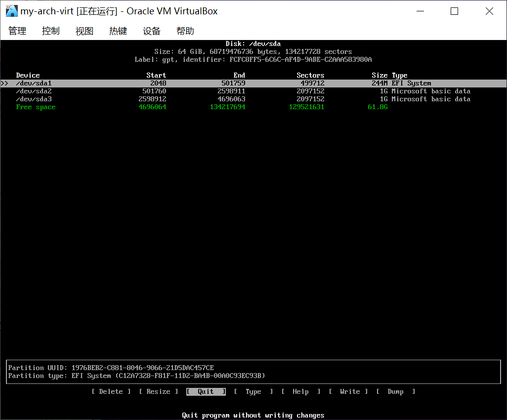Select the Type option in cfdisk
The image size is (507, 420).
(x=253, y=391)
